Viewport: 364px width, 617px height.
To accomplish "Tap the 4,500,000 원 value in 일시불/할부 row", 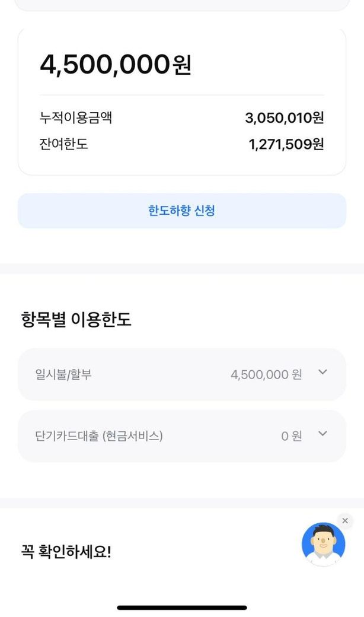I will coord(266,374).
